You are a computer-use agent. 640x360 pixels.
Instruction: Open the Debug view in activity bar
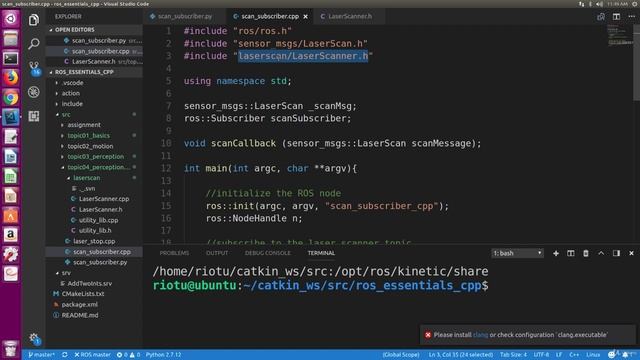click(x=34, y=92)
